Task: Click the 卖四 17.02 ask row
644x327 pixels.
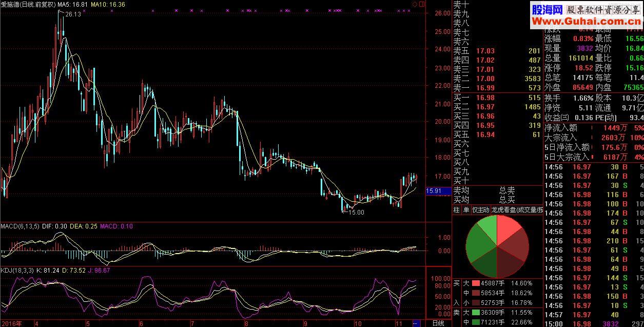Action: (497, 60)
